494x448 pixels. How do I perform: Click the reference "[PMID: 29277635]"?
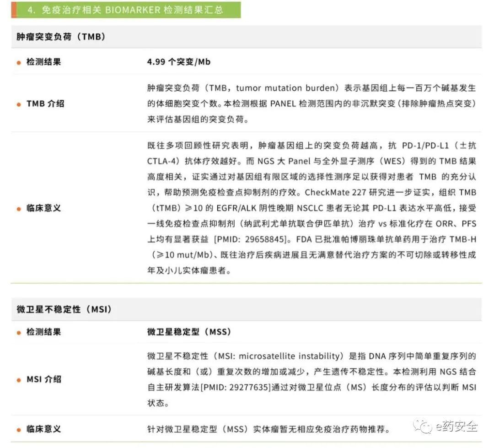click(x=236, y=388)
